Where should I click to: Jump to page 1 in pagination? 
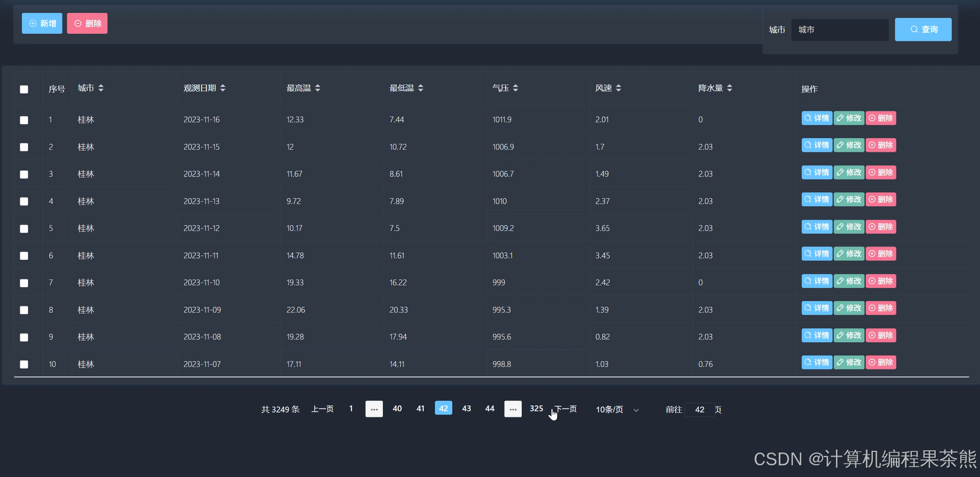[351, 409]
